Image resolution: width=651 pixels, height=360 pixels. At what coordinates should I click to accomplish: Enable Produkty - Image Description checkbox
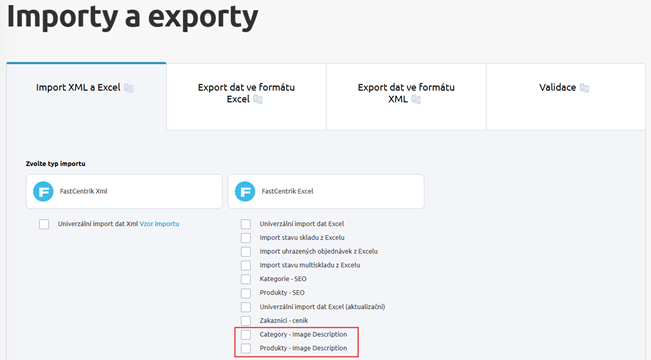click(246, 348)
